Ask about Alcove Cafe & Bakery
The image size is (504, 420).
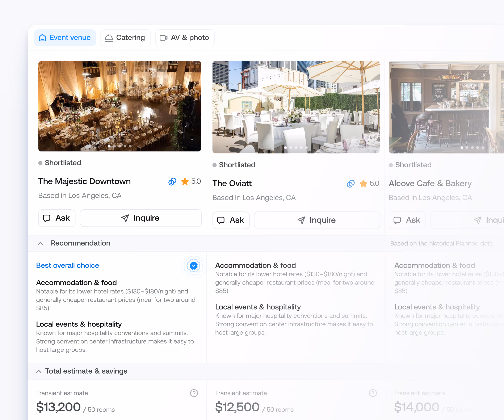pos(407,220)
